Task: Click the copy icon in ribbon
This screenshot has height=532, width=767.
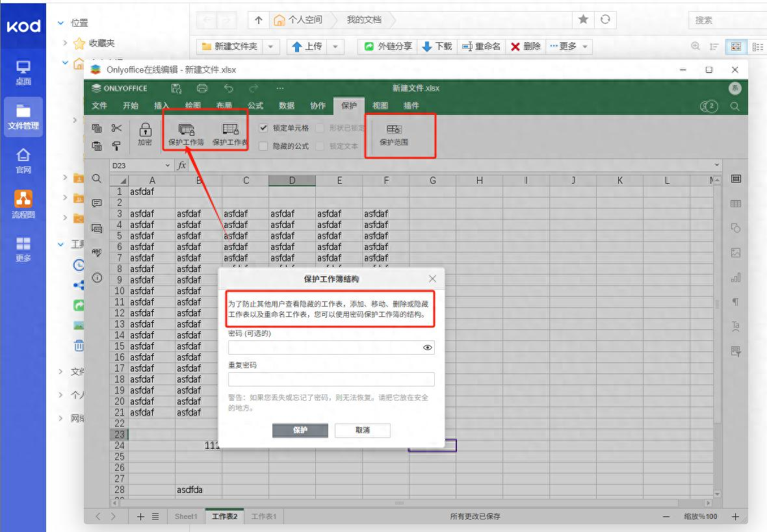Action: click(x=97, y=128)
